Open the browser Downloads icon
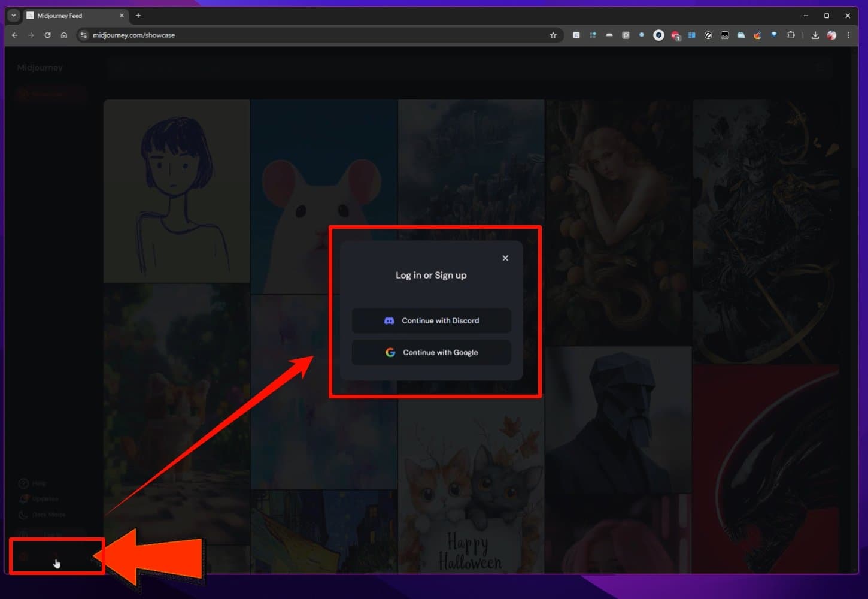The image size is (868, 599). pyautogui.click(x=815, y=35)
